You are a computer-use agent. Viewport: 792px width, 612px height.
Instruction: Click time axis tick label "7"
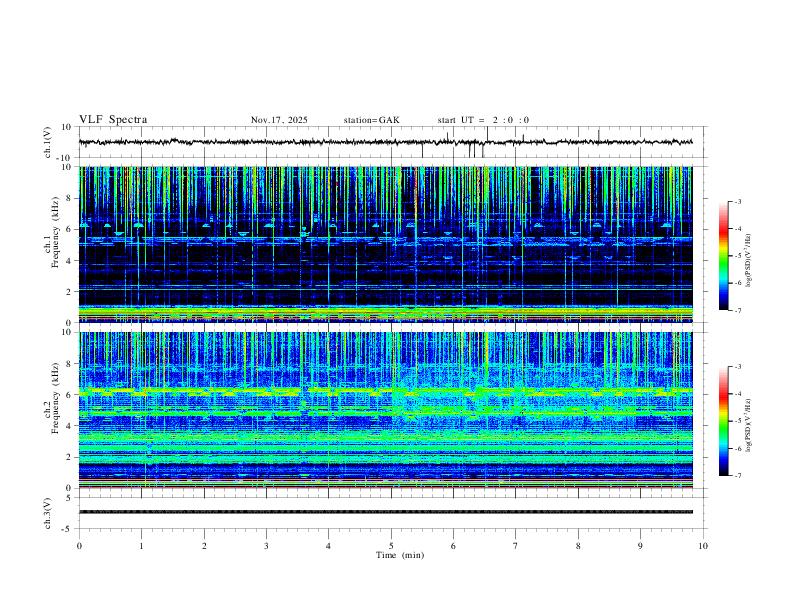(516, 546)
